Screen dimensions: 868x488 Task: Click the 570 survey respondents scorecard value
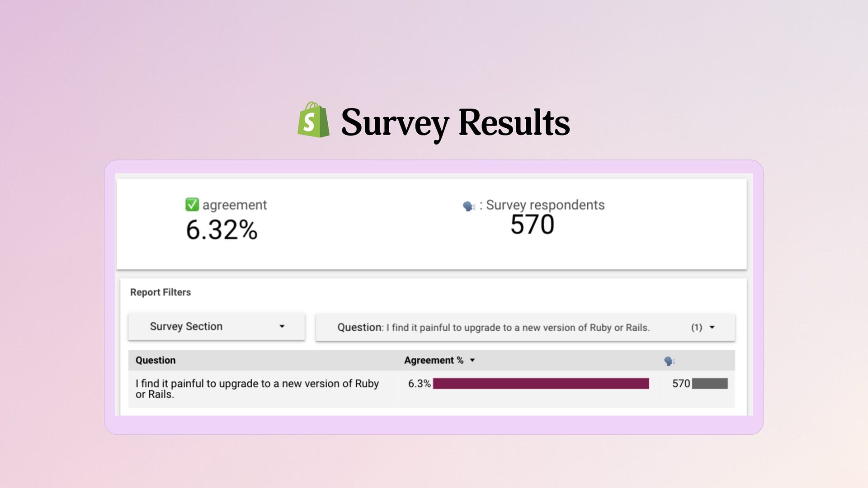pos(532,225)
